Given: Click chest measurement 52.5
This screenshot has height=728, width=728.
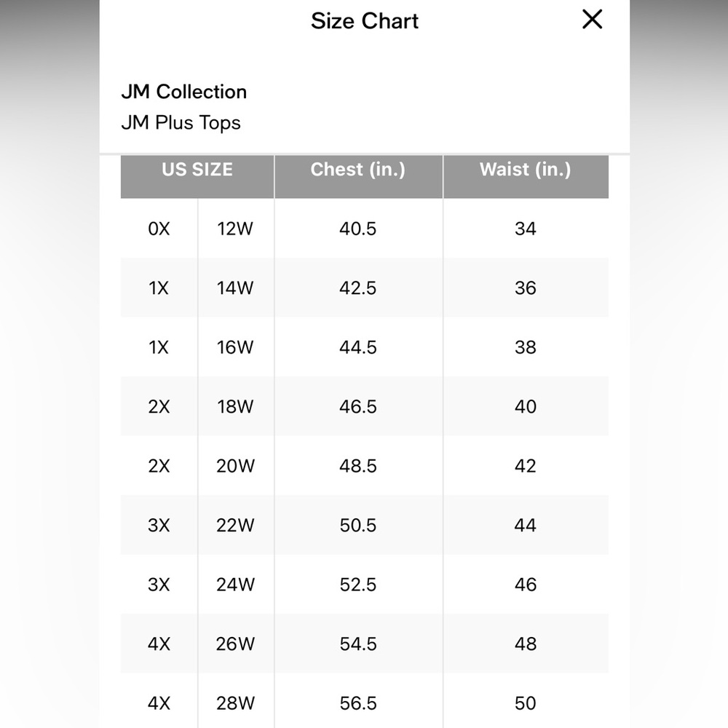Looking at the screenshot, I should coord(358,585).
